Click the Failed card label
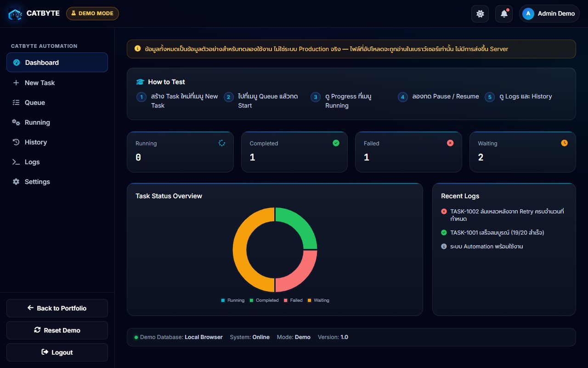Viewport: 588px width, 368px height. click(372, 144)
